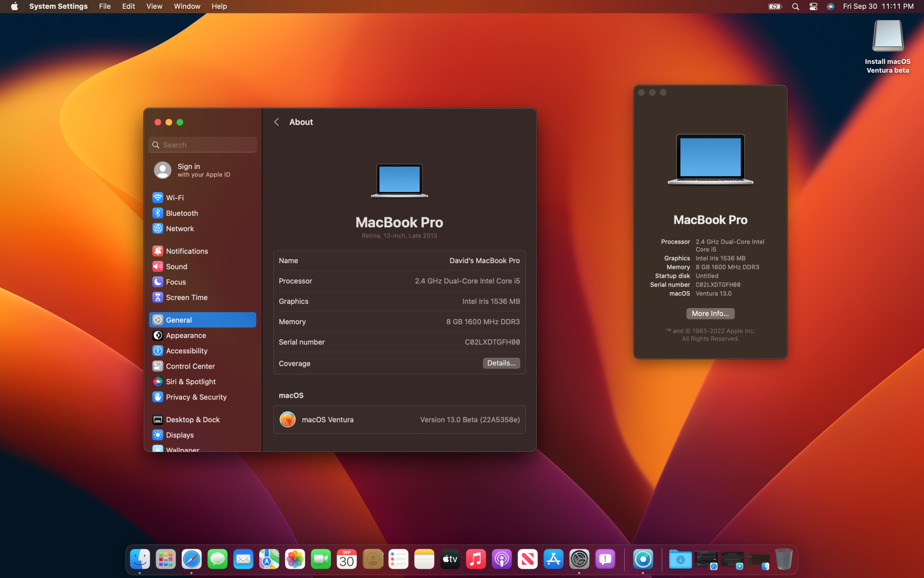Screen dimensions: 924x578
Task: Open Privacy & Security pane
Action: tap(196, 397)
